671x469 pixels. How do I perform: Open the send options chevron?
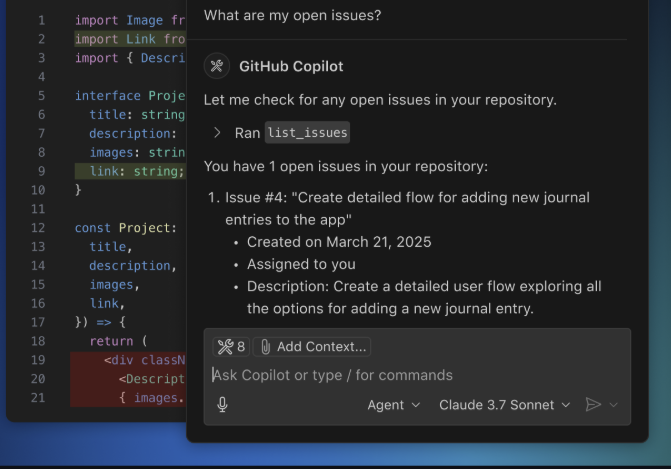tap(613, 405)
